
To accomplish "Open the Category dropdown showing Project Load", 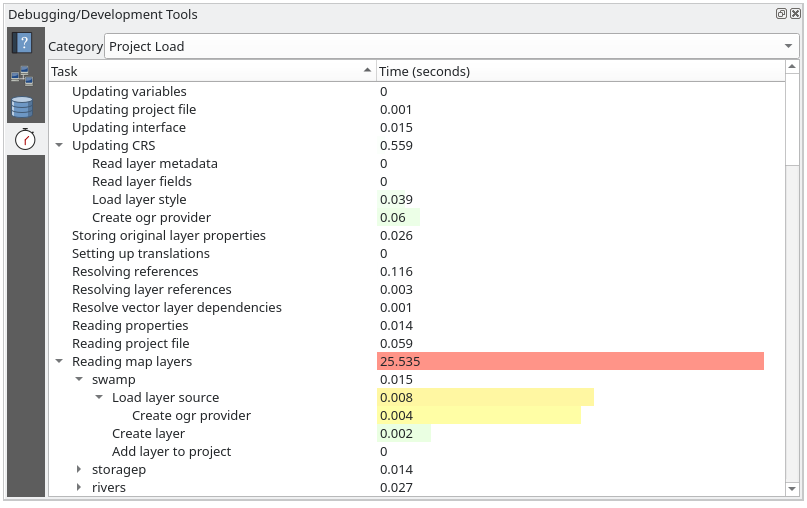I will click(x=450, y=46).
